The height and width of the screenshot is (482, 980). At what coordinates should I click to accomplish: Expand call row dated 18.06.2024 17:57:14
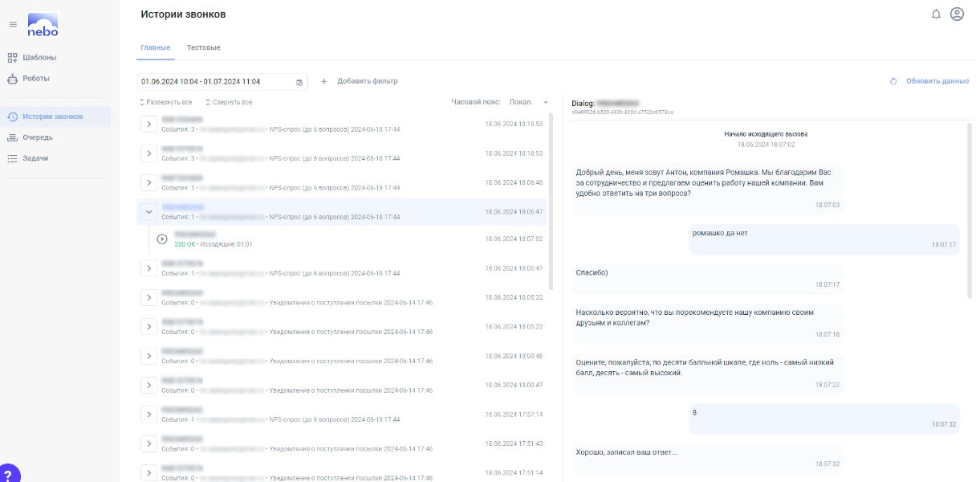point(148,415)
